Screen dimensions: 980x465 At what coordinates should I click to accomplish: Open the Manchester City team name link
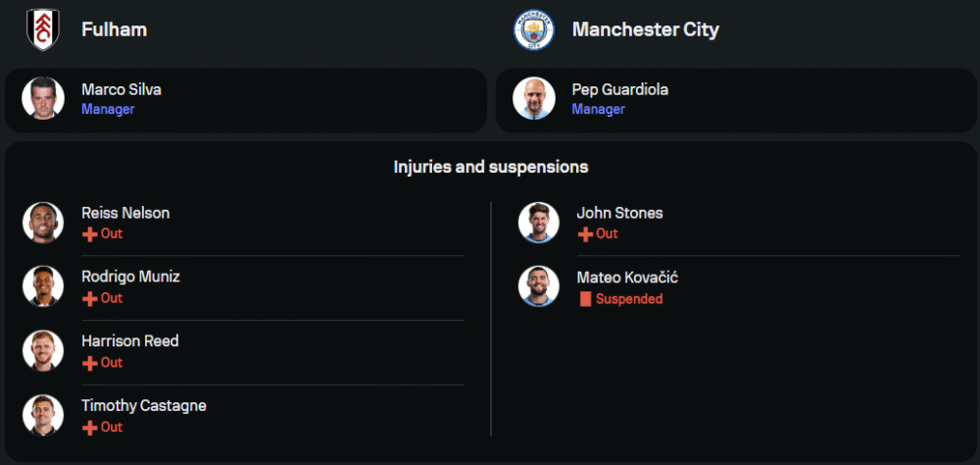pyautogui.click(x=645, y=29)
